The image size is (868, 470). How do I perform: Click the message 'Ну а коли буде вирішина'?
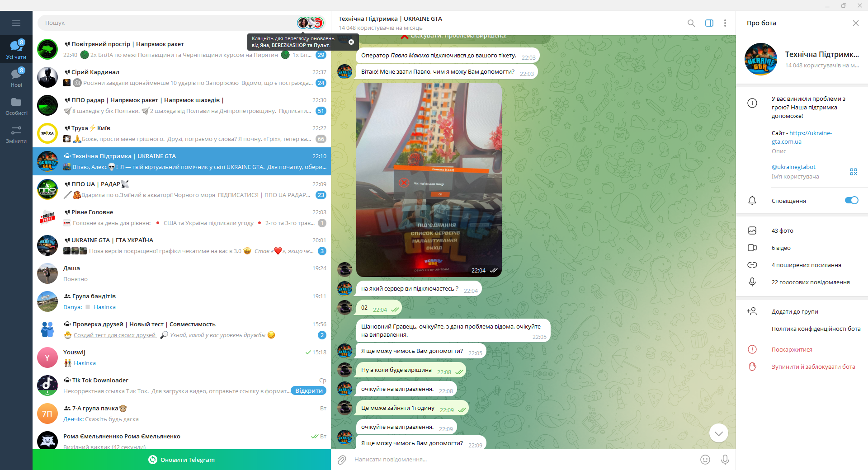[411, 370]
